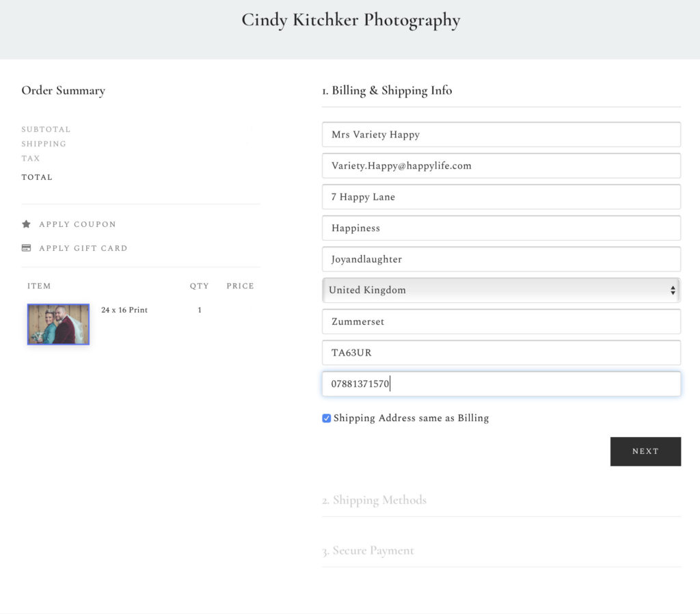Click the gift card icon

[x=27, y=248]
